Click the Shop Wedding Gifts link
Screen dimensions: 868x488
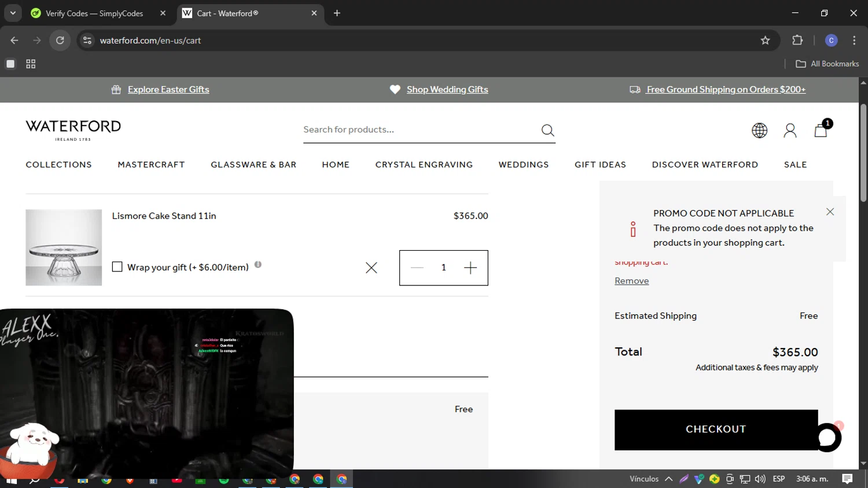pos(447,89)
